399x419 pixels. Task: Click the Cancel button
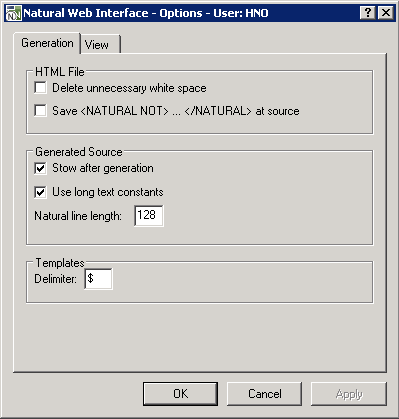[x=265, y=394]
